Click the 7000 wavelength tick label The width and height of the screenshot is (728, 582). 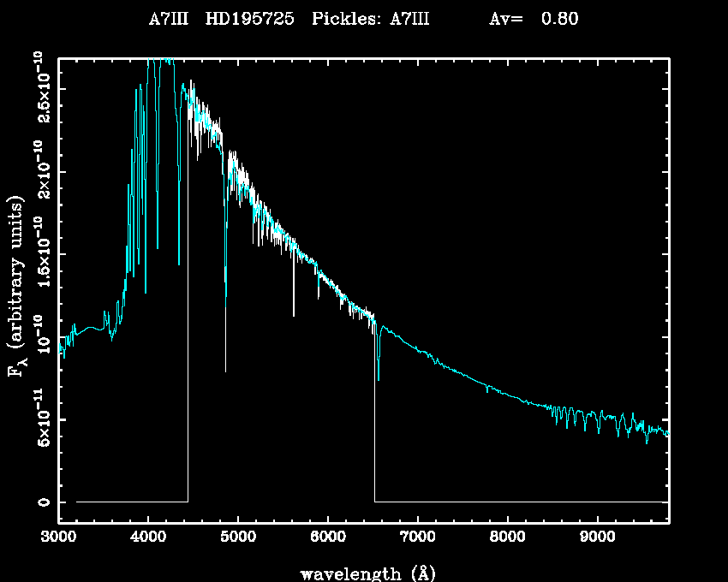417,537
